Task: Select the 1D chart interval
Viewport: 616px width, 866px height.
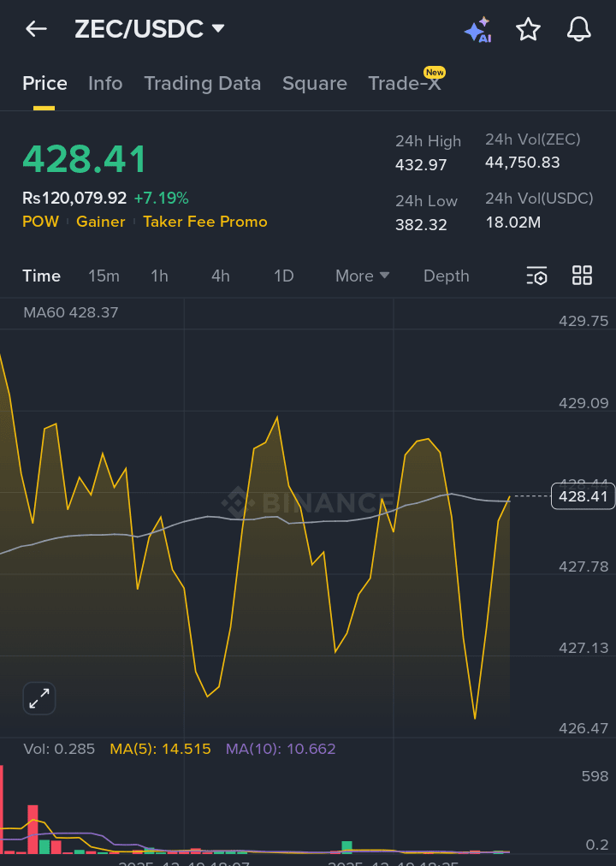Action: [284, 276]
